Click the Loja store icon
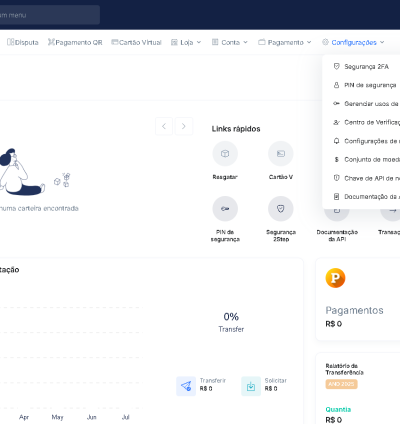The width and height of the screenshot is (400, 424). [x=174, y=42]
